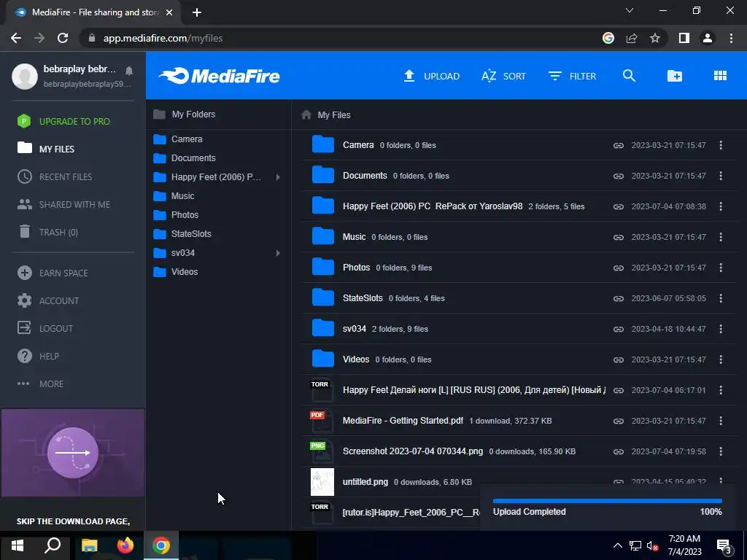This screenshot has height=560, width=747.
Task: Open options menu for Camera folder row
Action: [721, 145]
